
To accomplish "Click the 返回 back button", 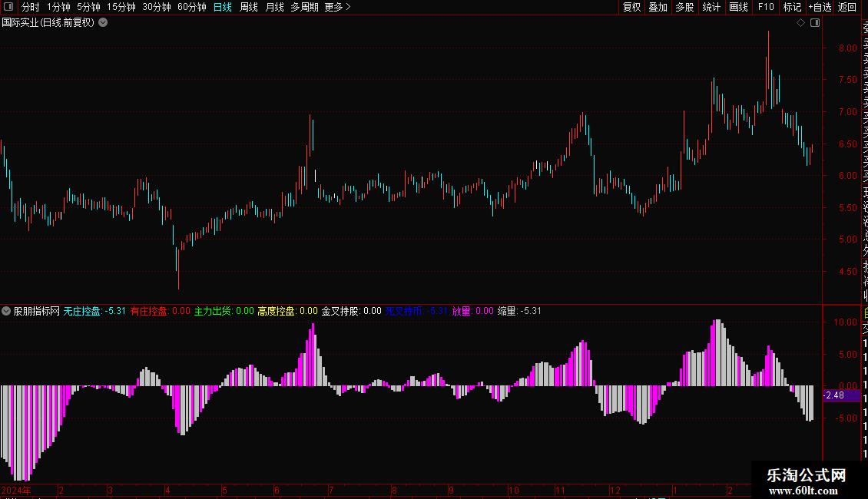I will 847,7.
